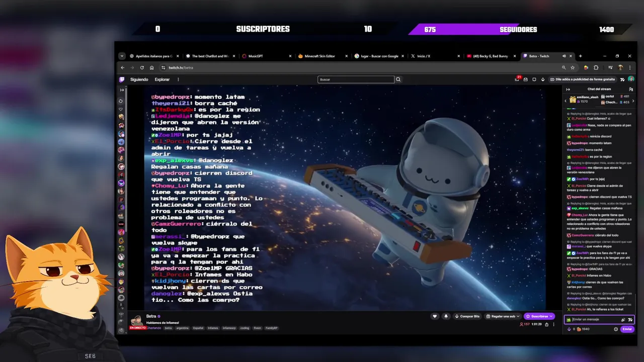
Task: Close the MusicGPT tab
Action: click(290, 56)
